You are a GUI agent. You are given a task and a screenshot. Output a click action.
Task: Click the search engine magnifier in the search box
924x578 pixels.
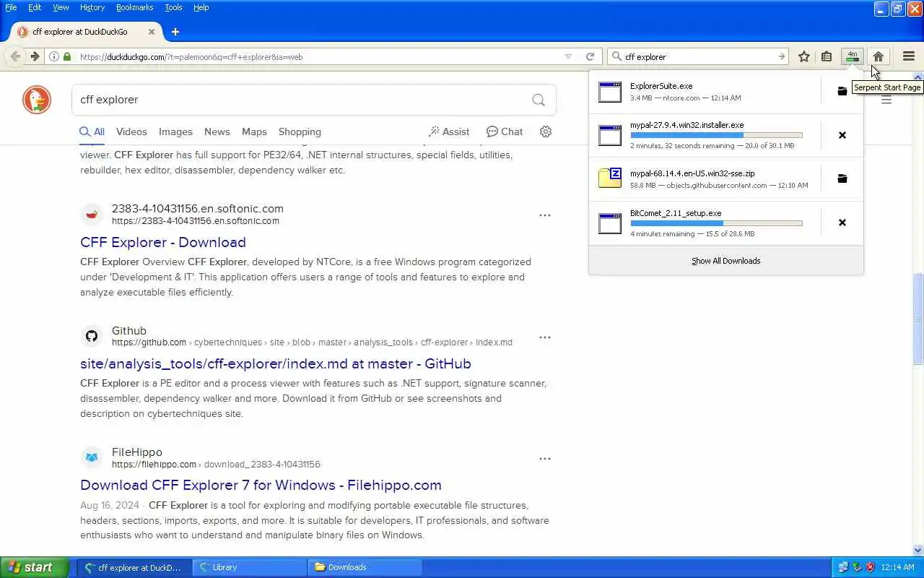click(x=616, y=56)
